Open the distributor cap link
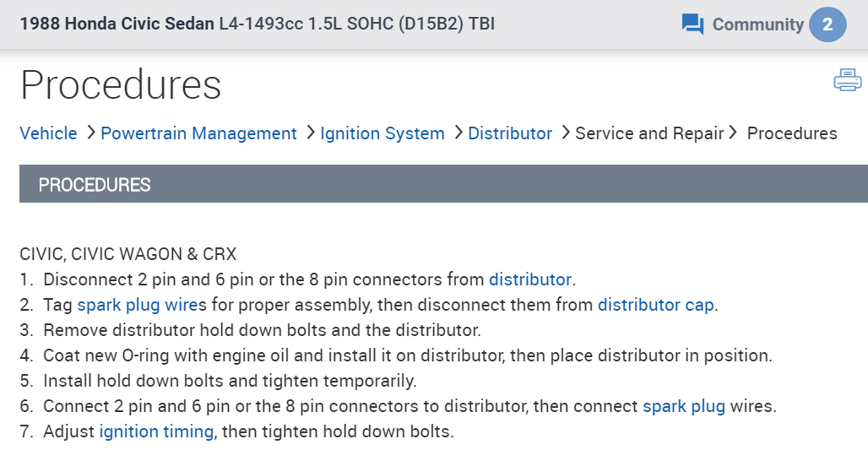This screenshot has width=868, height=461. tap(655, 305)
